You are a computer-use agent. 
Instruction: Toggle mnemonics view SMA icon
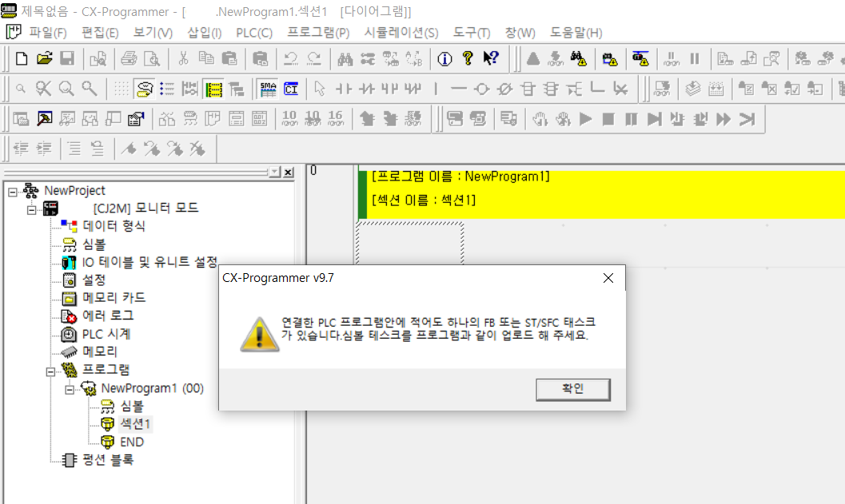click(x=268, y=89)
